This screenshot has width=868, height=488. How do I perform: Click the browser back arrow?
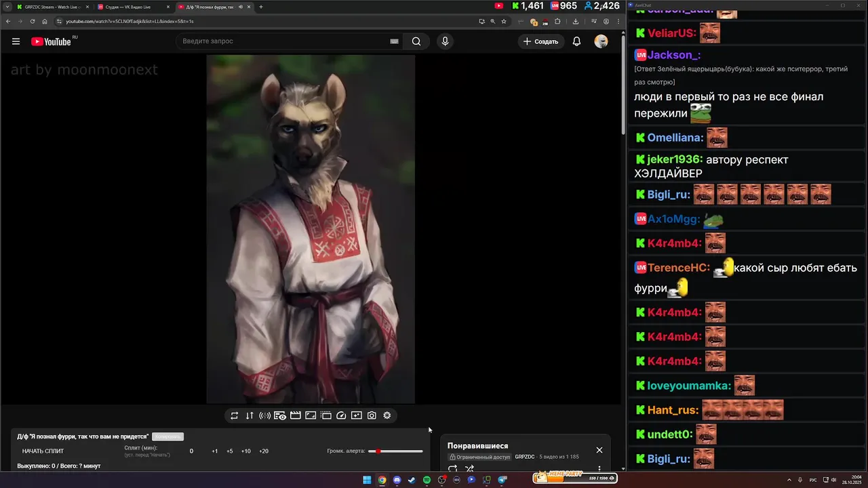(9, 21)
